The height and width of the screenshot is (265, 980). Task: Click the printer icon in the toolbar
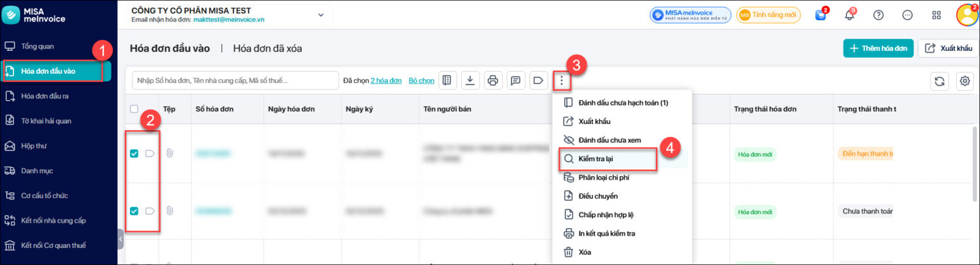(x=492, y=80)
